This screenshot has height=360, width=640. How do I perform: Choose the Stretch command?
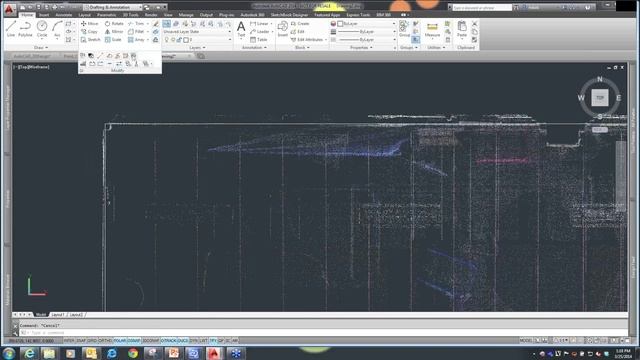(90, 40)
